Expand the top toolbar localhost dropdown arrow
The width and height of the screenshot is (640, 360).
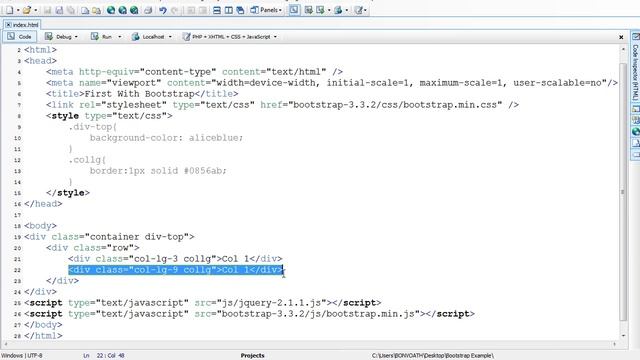click(x=347, y=10)
